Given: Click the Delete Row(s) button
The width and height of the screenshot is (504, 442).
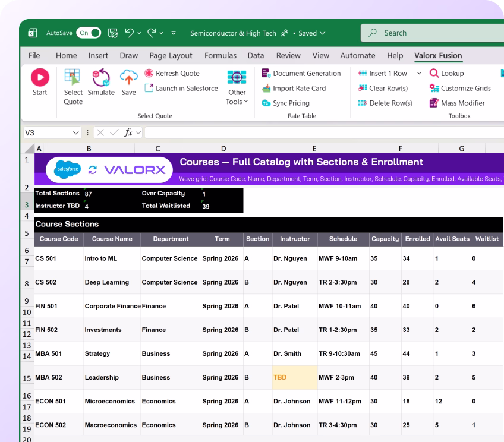Looking at the screenshot, I should click(385, 103).
